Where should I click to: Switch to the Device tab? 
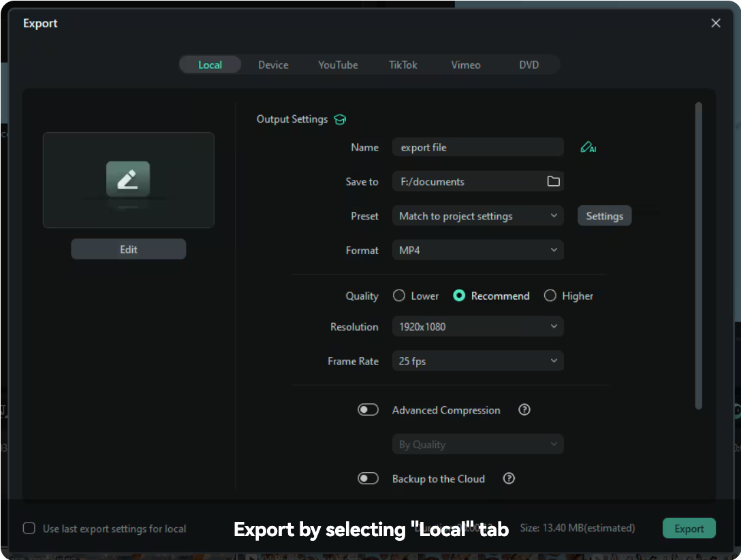pos(273,65)
